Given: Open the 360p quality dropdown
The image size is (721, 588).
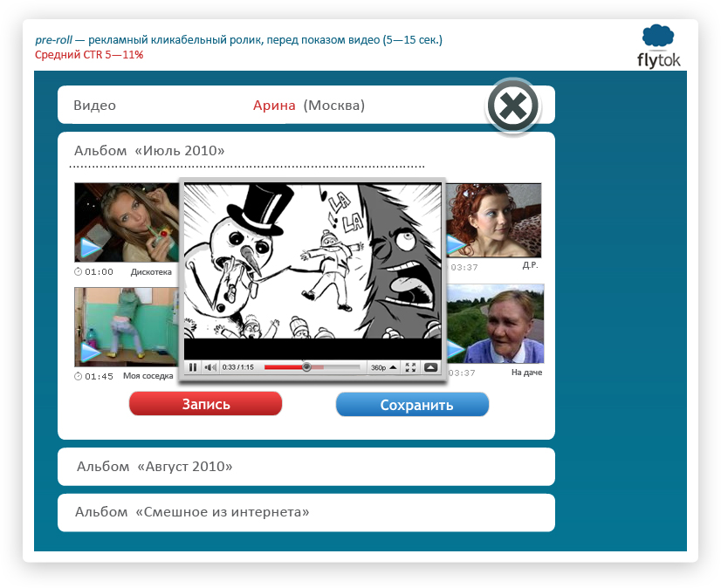Looking at the screenshot, I should pos(383,367).
